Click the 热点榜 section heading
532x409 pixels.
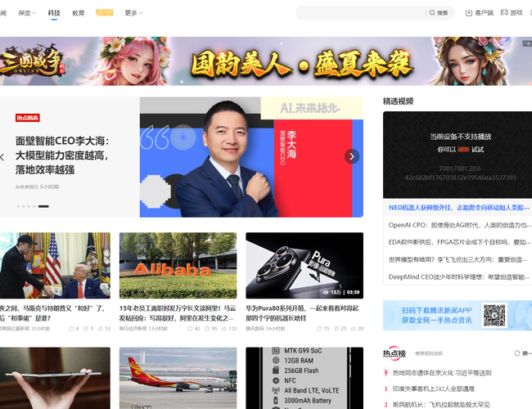click(x=394, y=353)
